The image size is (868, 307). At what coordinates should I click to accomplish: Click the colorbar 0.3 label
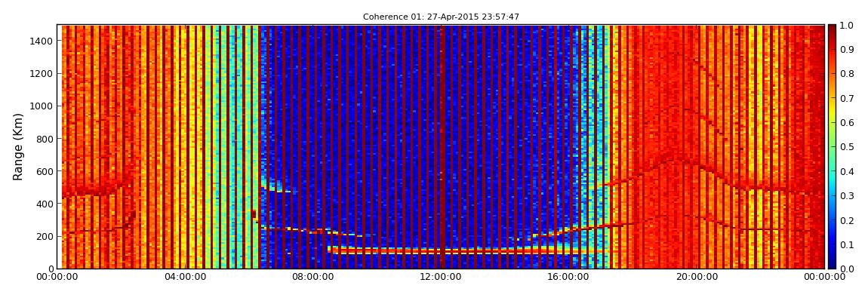point(846,196)
